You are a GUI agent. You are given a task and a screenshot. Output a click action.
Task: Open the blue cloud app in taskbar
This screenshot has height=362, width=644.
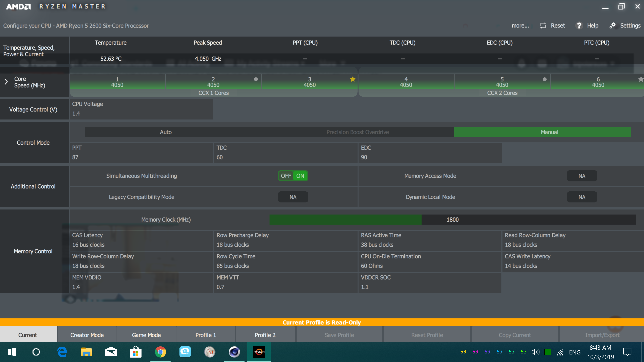(x=185, y=352)
